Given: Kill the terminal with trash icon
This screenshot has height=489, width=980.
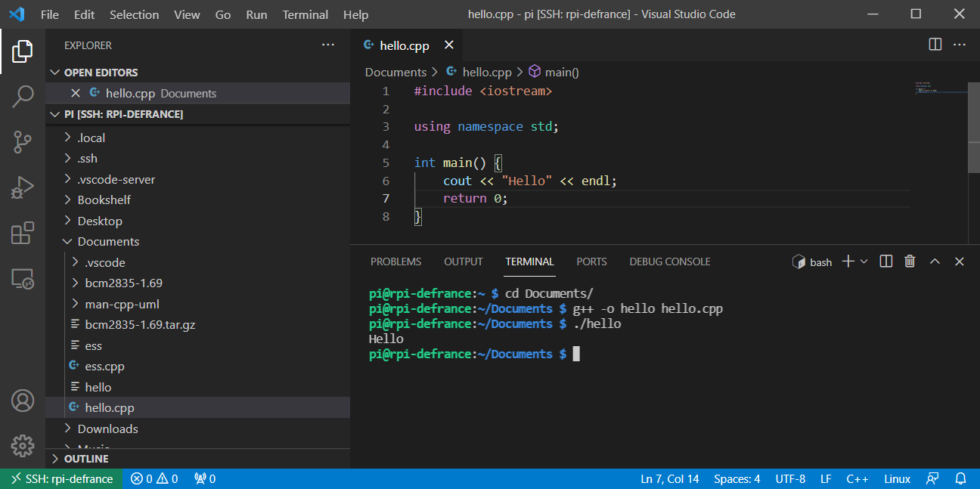Looking at the screenshot, I should (x=910, y=262).
